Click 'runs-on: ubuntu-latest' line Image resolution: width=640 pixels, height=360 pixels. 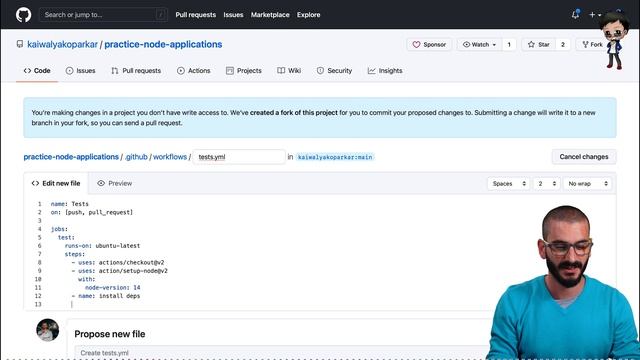tap(102, 246)
